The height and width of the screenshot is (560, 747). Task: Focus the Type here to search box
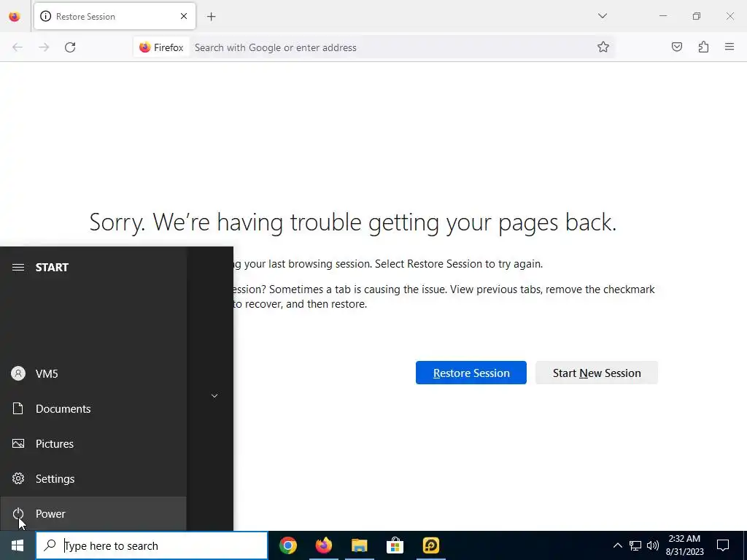tap(152, 545)
